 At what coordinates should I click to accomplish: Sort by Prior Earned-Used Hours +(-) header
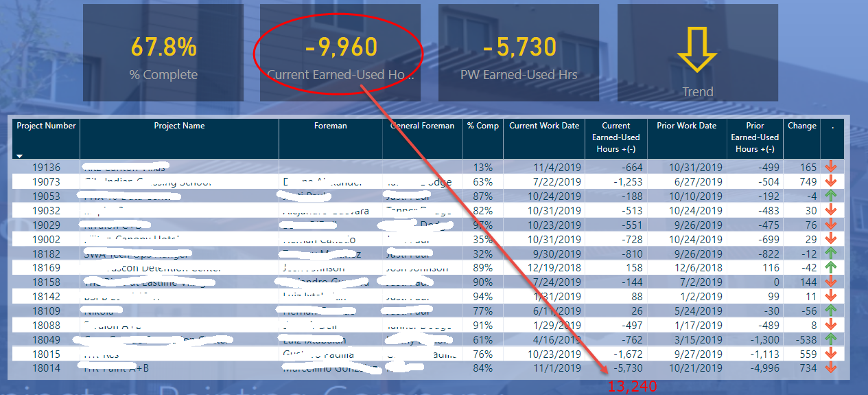point(755,137)
